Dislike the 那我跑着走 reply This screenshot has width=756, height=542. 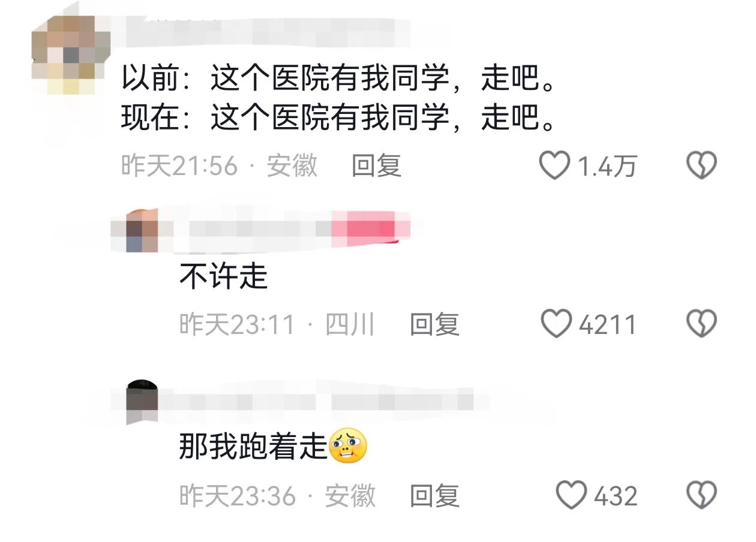(701, 495)
